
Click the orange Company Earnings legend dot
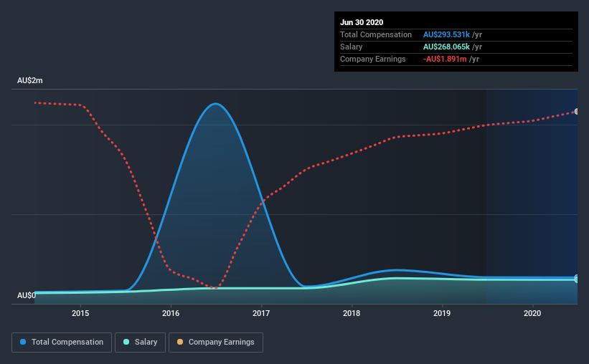coord(180,342)
